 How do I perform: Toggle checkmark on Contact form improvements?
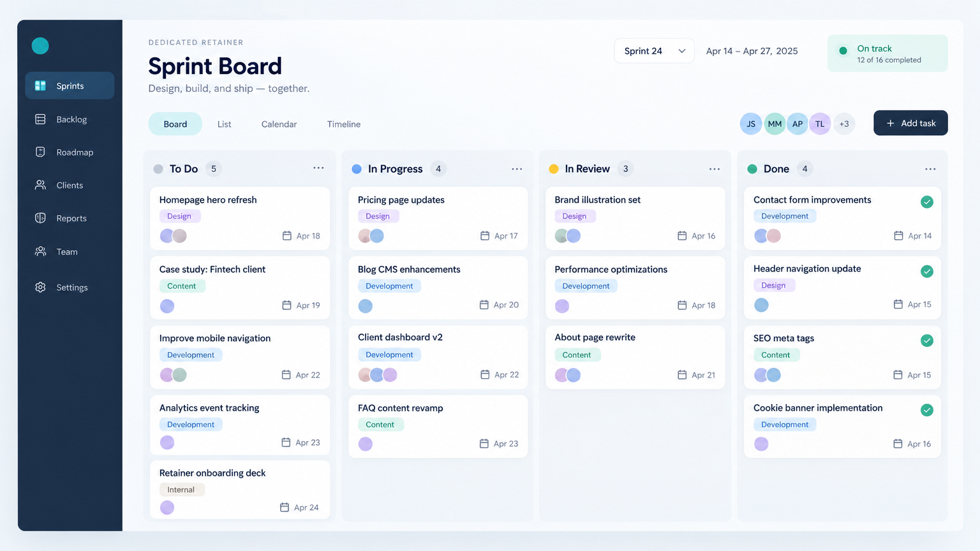click(927, 202)
